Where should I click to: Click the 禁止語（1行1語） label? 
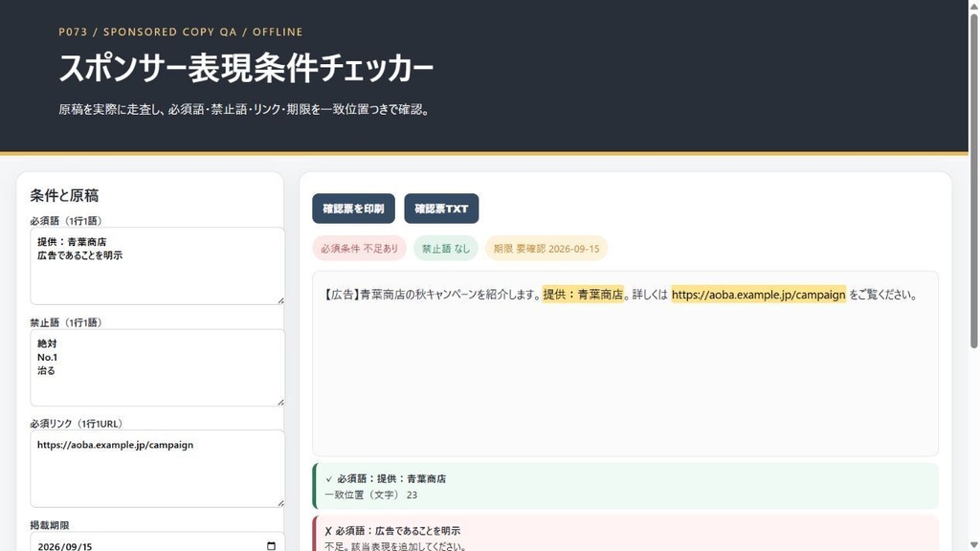click(66, 322)
